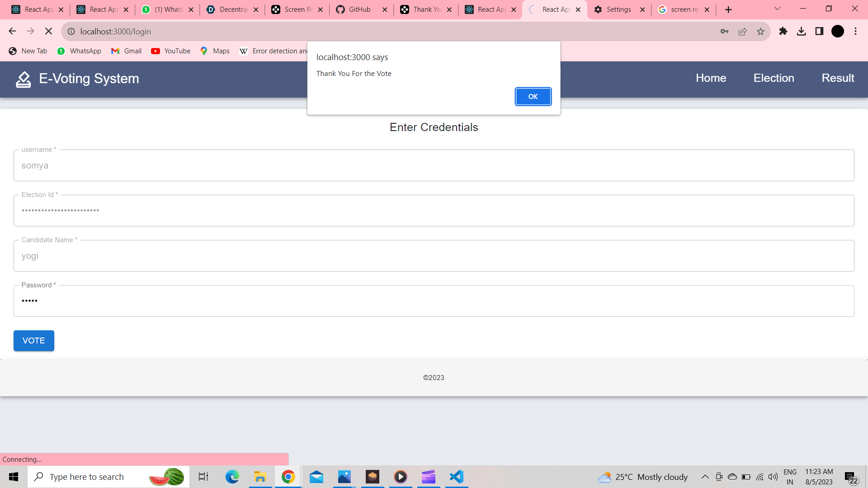The image size is (868, 488).
Task: Click the blue VOTE button
Action: pyautogui.click(x=34, y=341)
